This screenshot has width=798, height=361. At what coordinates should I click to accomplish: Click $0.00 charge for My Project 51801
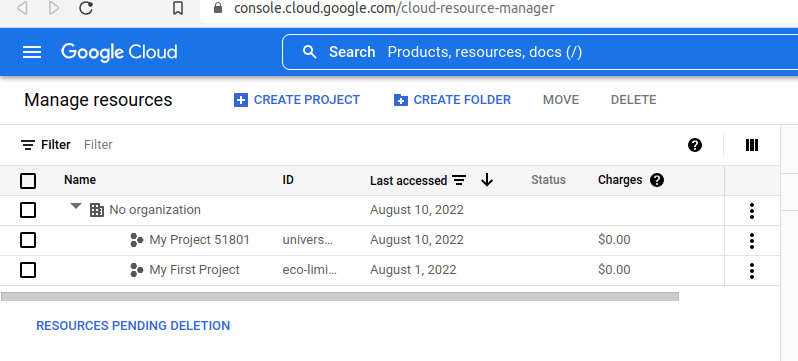614,240
